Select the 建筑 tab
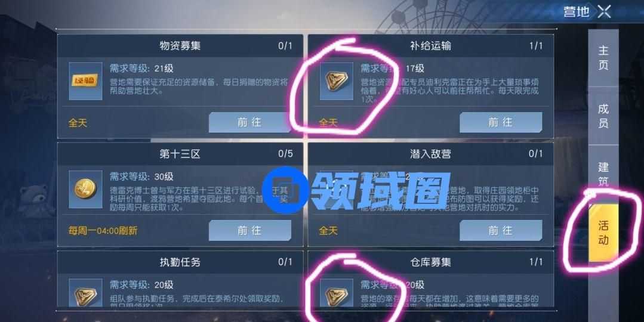This screenshot has height=322, width=644. pos(603,173)
